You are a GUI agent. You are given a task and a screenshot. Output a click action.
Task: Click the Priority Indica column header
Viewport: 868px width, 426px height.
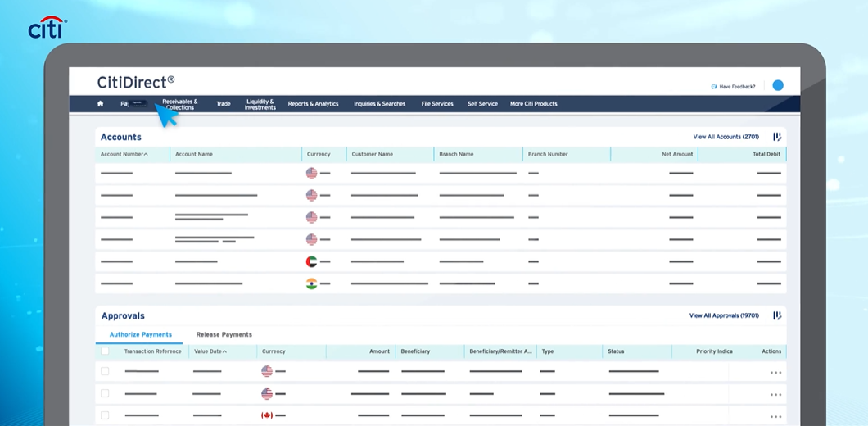click(x=715, y=351)
